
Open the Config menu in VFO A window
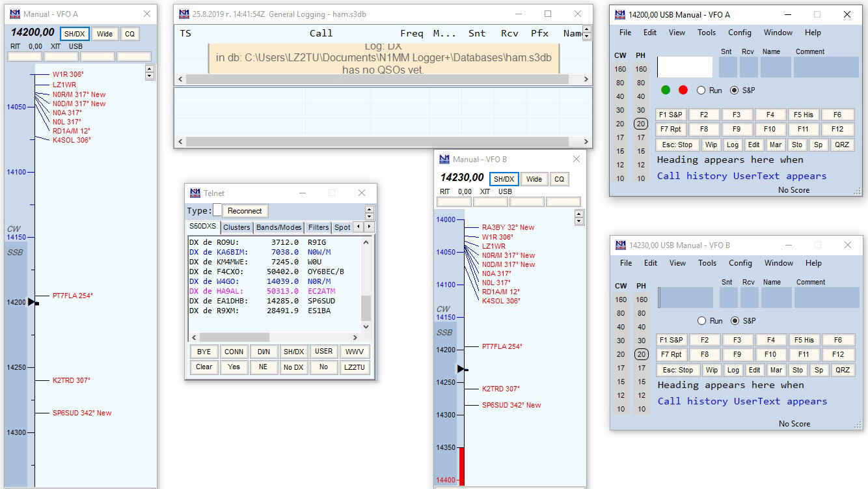pos(739,33)
